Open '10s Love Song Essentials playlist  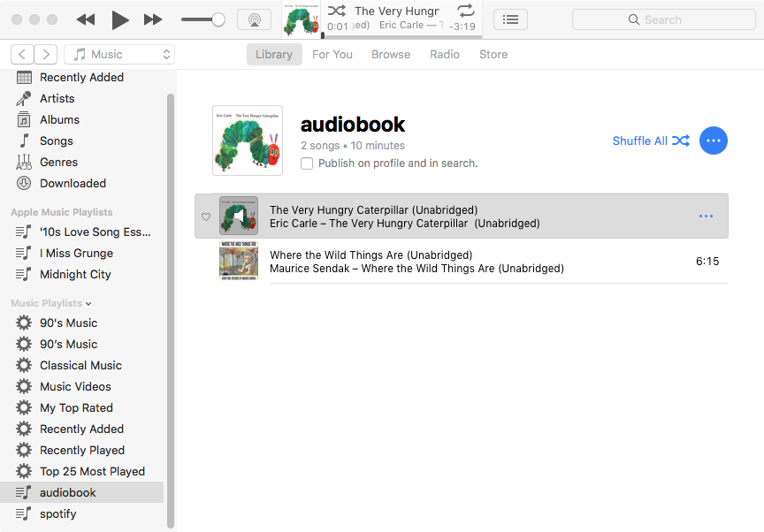point(82,232)
